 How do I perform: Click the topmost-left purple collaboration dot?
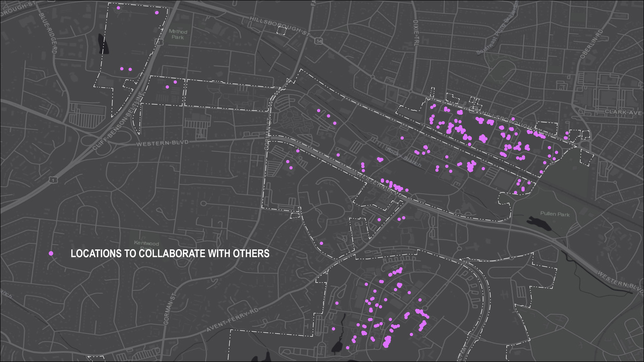point(118,8)
